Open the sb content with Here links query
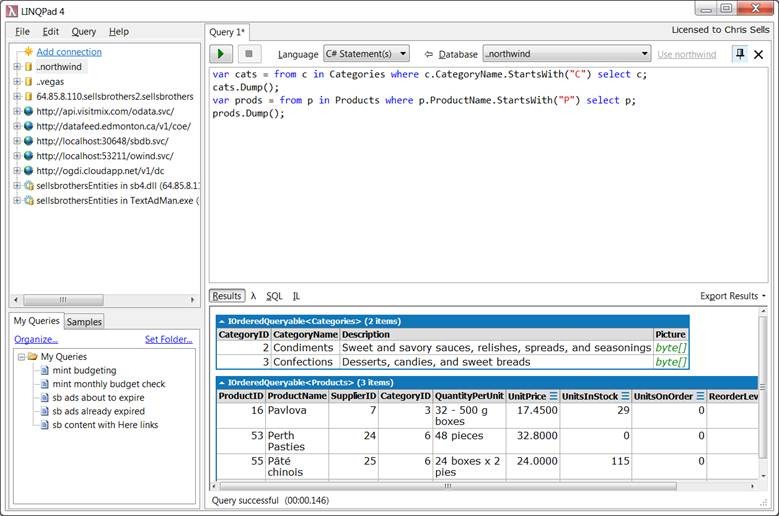Screen dimensions: 779x516 click(105, 425)
